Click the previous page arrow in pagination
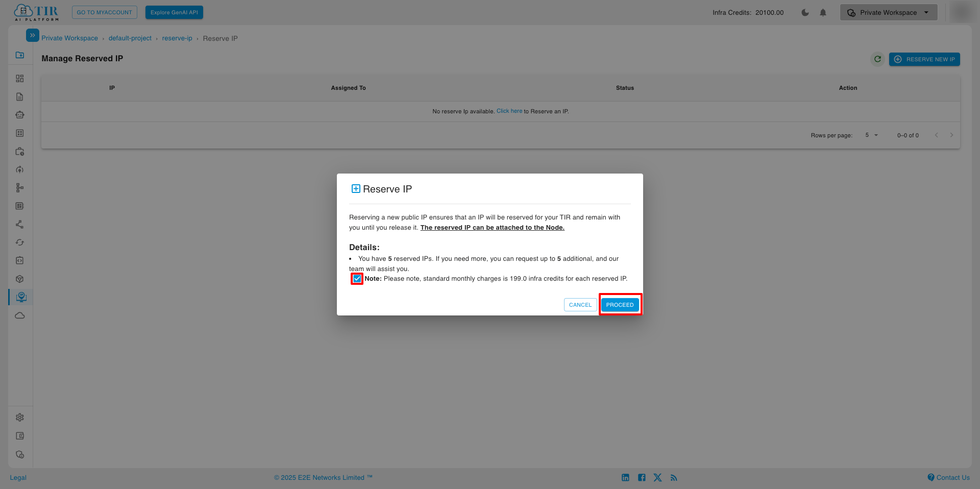The image size is (980, 489). (x=937, y=135)
